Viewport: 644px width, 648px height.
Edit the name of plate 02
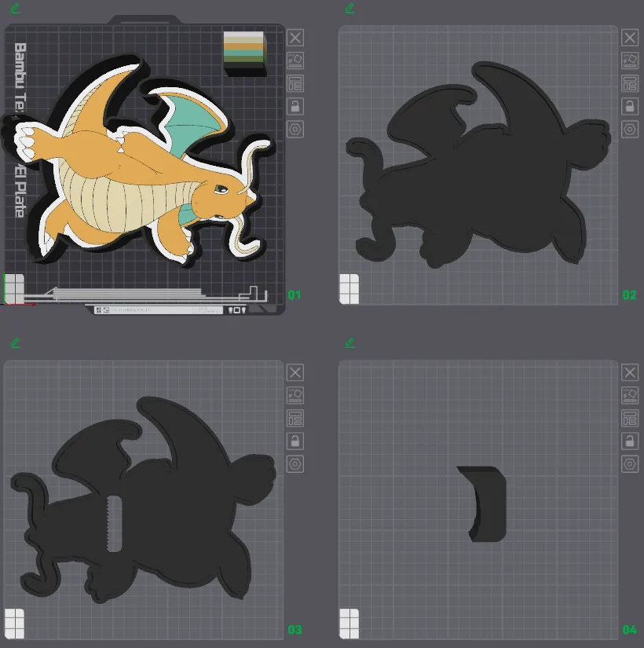coord(349,9)
